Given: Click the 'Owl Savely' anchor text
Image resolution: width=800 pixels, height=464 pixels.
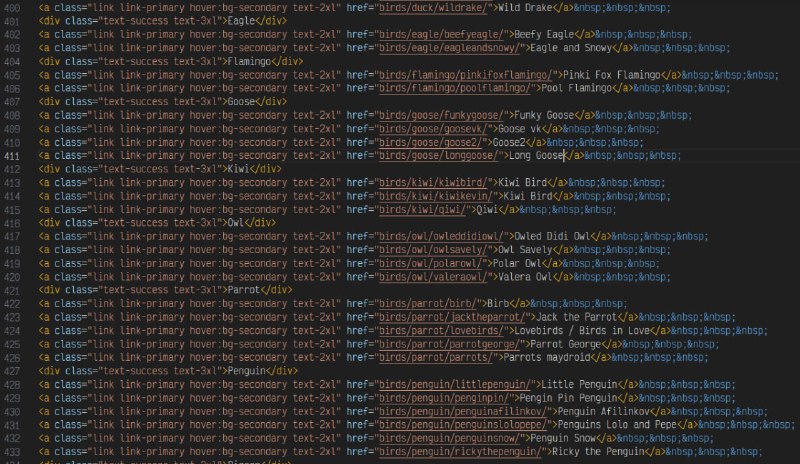Looking at the screenshot, I should (x=525, y=250).
